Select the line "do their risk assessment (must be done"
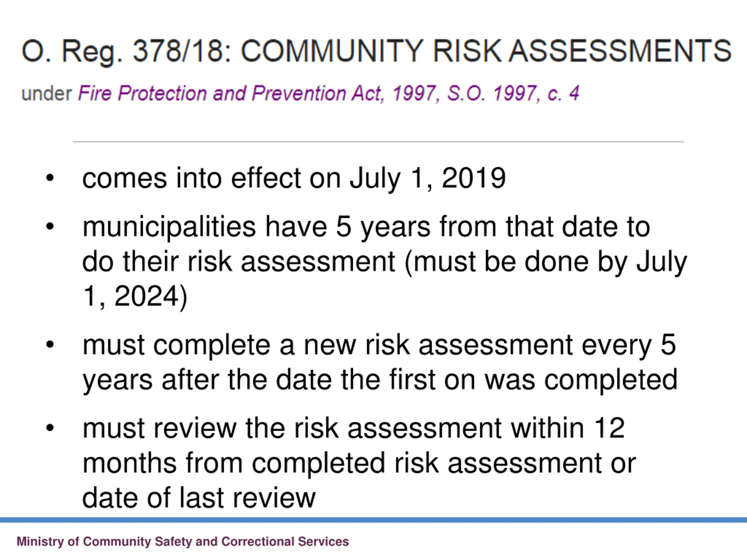 pyautogui.click(x=385, y=262)
